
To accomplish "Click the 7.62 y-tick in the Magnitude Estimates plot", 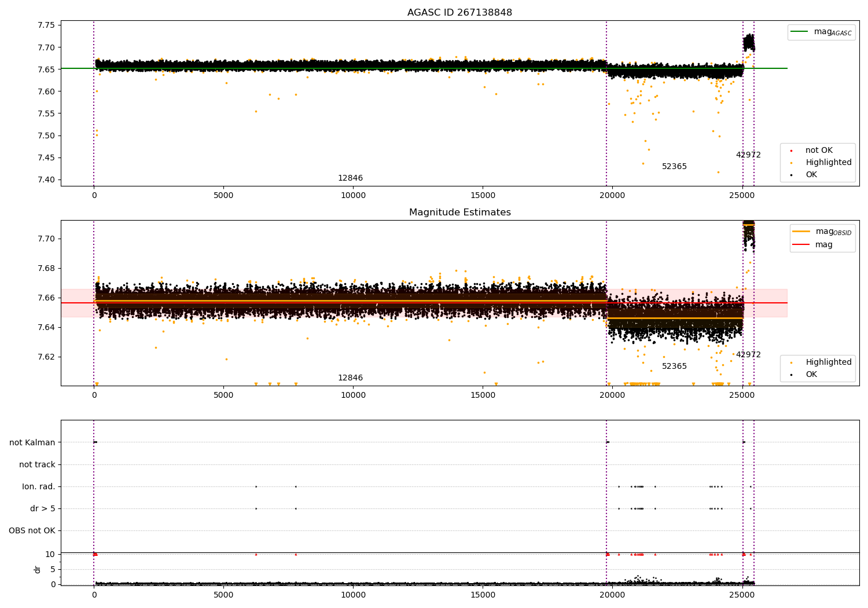I will tap(46, 357).
